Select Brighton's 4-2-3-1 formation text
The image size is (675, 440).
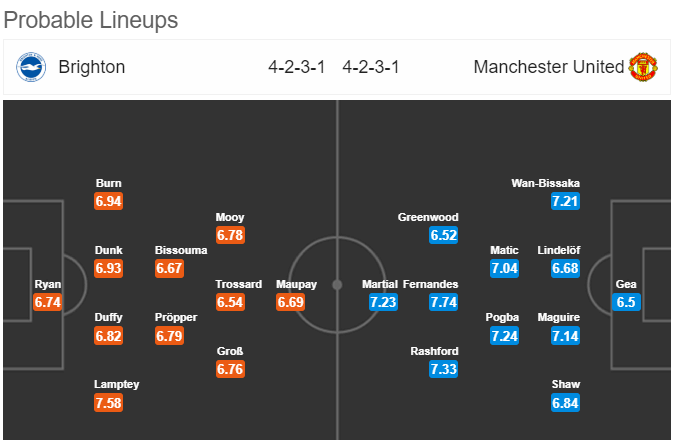297,67
